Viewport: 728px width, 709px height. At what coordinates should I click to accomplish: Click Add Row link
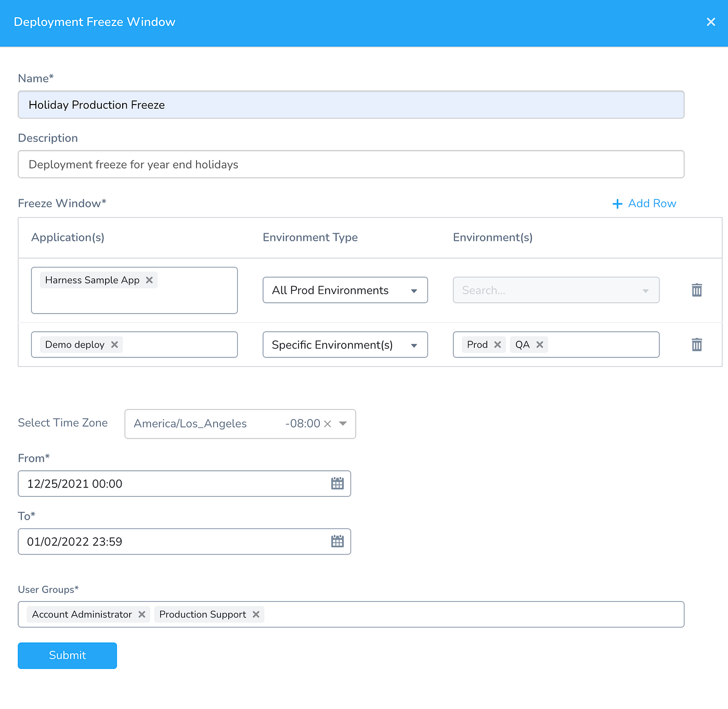(x=644, y=203)
